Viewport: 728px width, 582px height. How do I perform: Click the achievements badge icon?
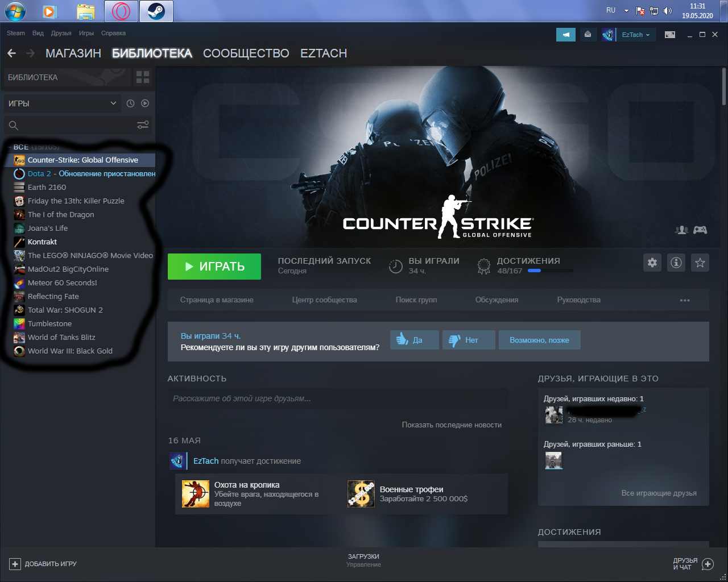pos(484,266)
